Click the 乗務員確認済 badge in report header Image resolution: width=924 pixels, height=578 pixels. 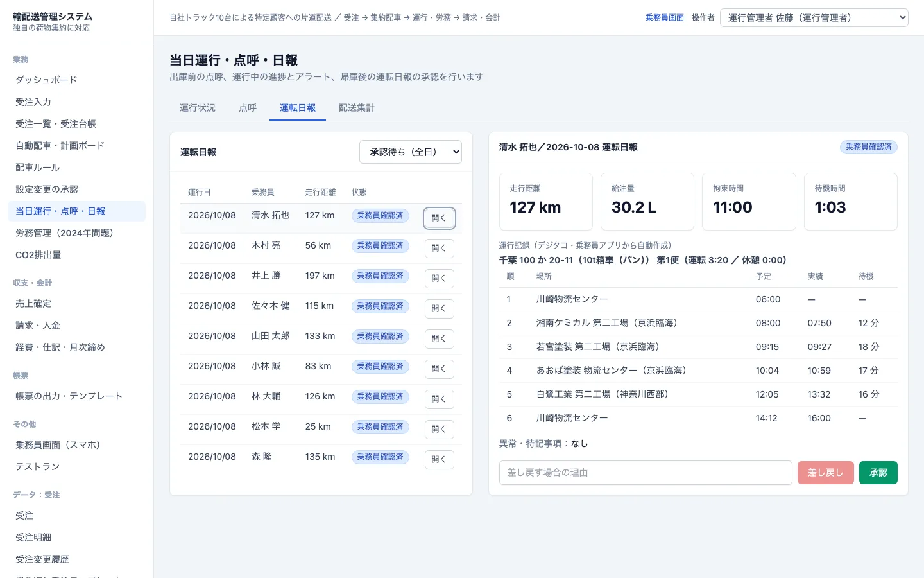coord(869,147)
